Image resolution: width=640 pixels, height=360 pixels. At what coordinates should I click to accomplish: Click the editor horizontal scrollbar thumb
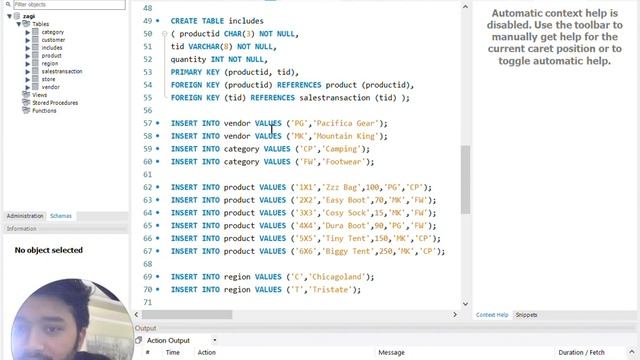point(187,315)
